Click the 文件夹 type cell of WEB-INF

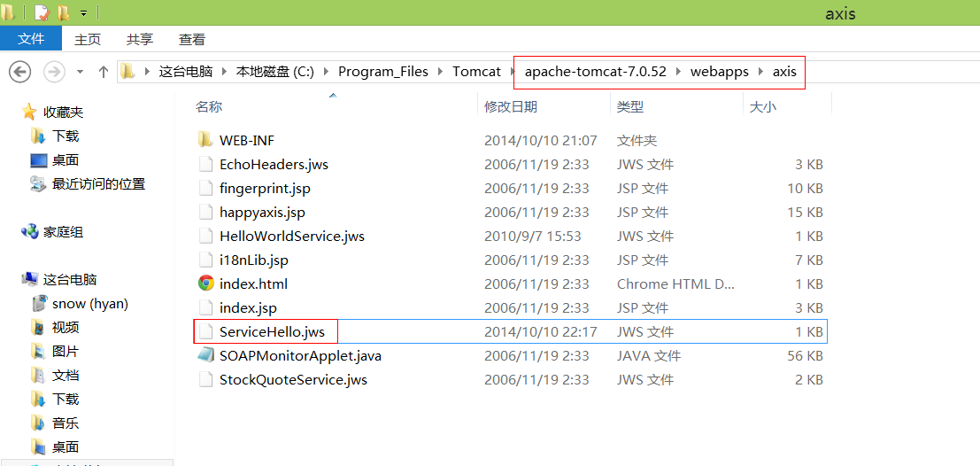[x=637, y=140]
